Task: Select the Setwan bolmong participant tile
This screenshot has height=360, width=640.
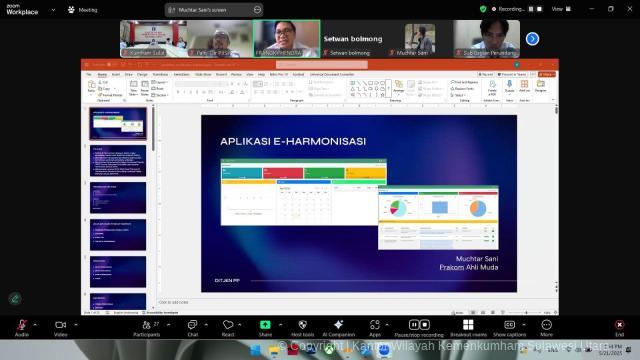Action: [353, 39]
